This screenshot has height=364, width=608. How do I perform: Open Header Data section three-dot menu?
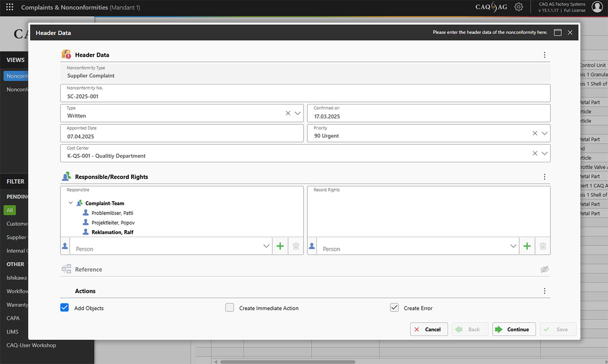click(x=545, y=55)
